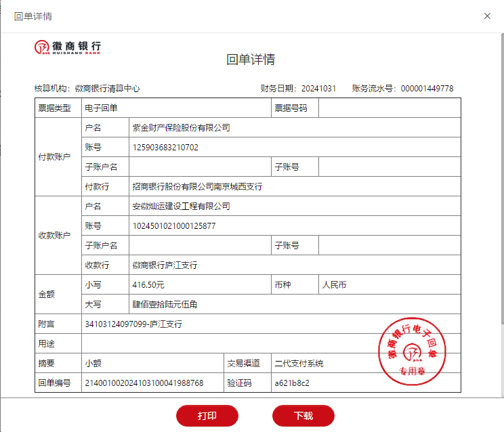Click the accounting date 20241031

[318, 89]
